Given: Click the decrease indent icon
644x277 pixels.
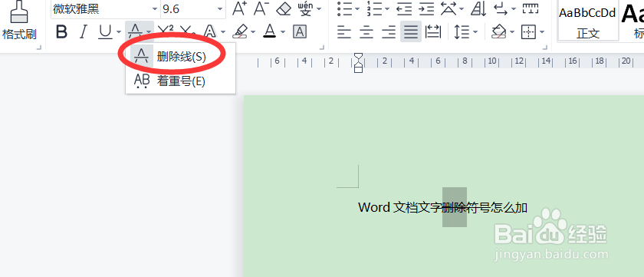Looking at the screenshot, I should [405, 8].
